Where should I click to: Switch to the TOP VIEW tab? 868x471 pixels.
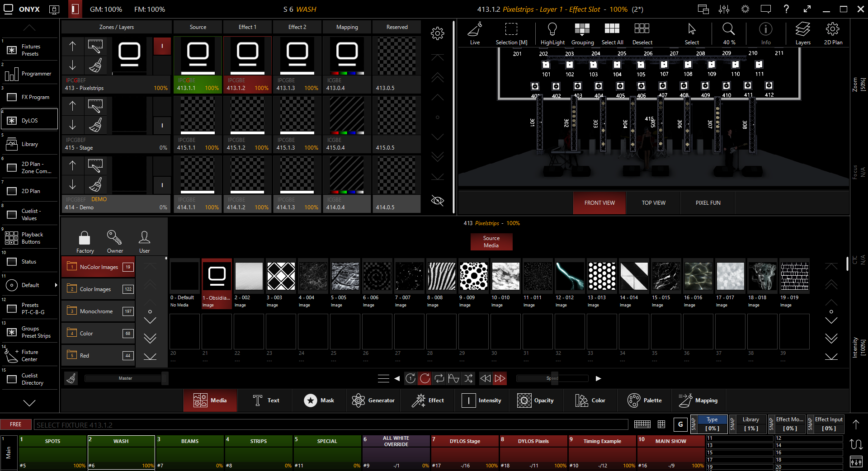point(653,203)
